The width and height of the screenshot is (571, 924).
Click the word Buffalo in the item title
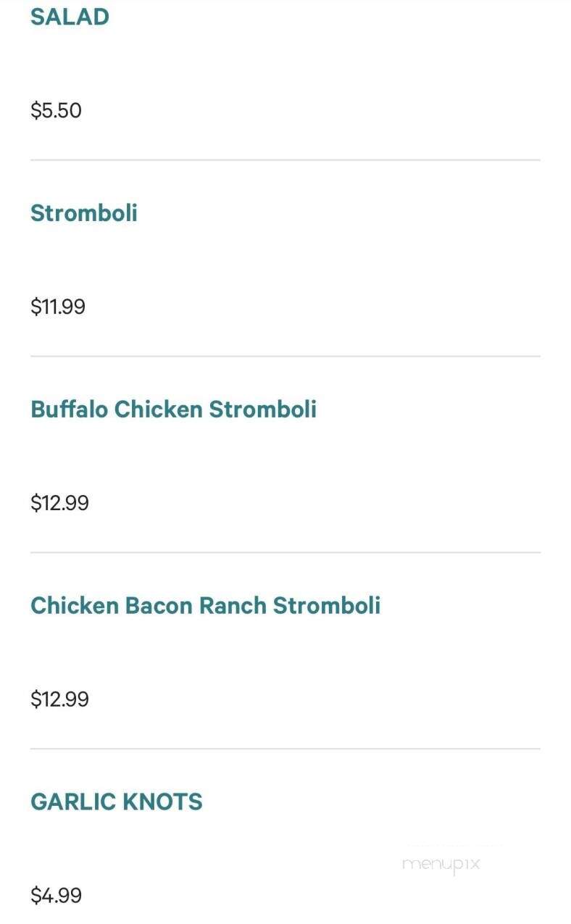[x=70, y=409]
